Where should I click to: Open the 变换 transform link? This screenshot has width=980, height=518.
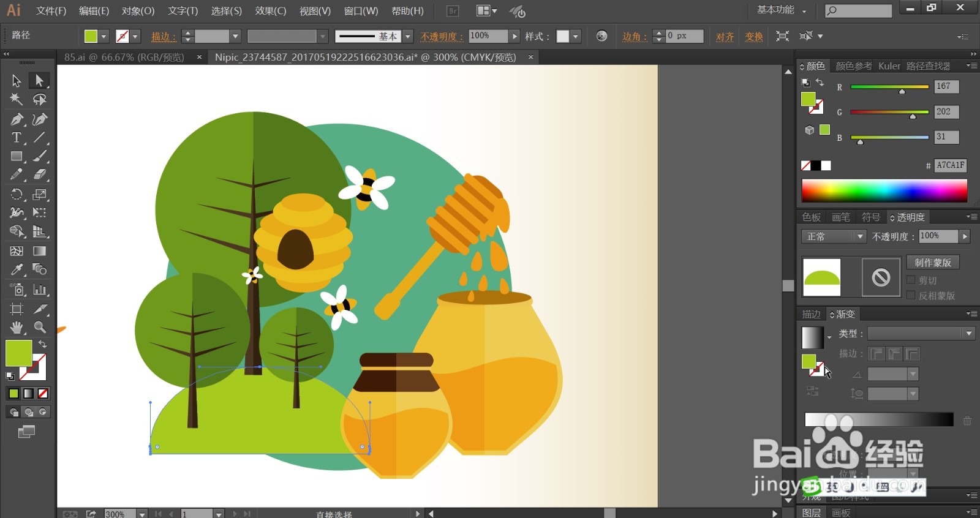coord(754,37)
